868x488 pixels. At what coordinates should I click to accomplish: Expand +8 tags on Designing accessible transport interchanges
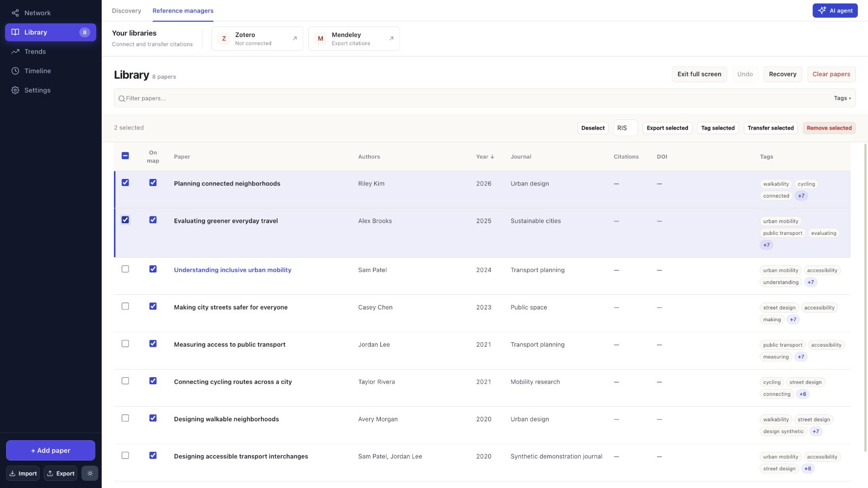click(x=808, y=469)
